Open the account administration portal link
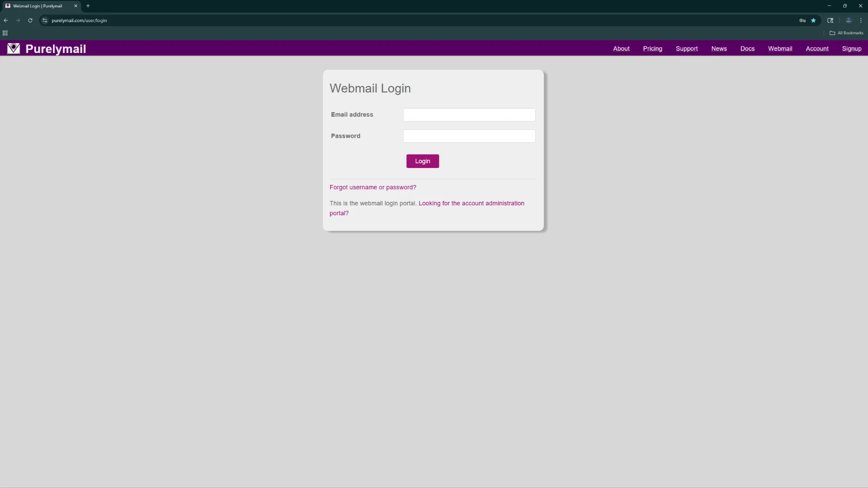The width and height of the screenshot is (868, 488). point(472,203)
